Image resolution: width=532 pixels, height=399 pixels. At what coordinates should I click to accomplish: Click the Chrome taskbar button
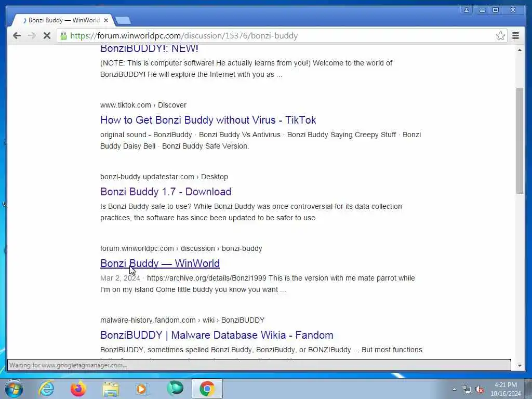pos(207,389)
